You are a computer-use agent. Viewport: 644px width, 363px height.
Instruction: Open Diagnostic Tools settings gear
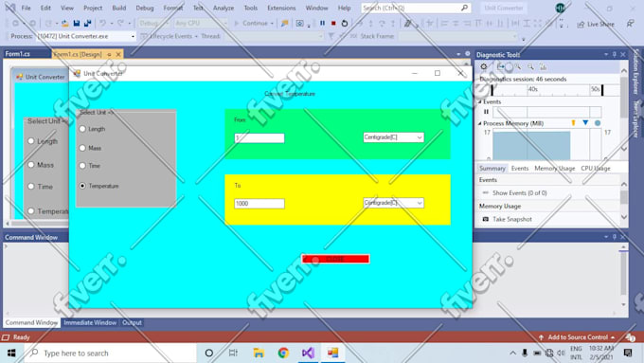484,66
